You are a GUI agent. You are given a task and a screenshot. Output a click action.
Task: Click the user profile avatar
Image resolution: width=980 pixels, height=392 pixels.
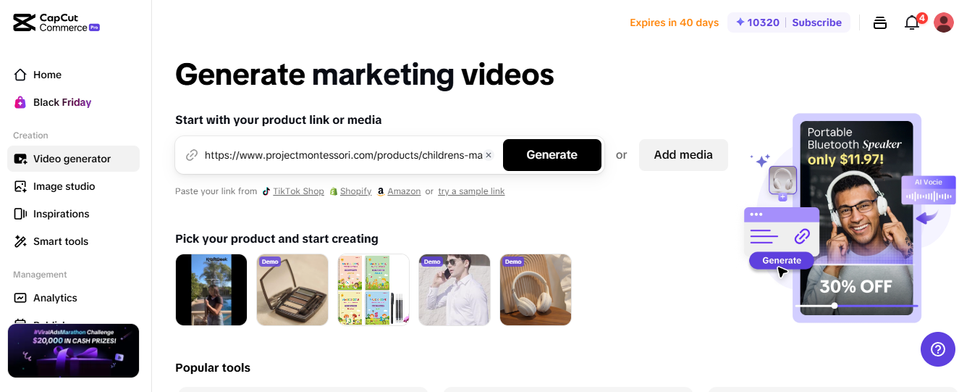point(944,22)
